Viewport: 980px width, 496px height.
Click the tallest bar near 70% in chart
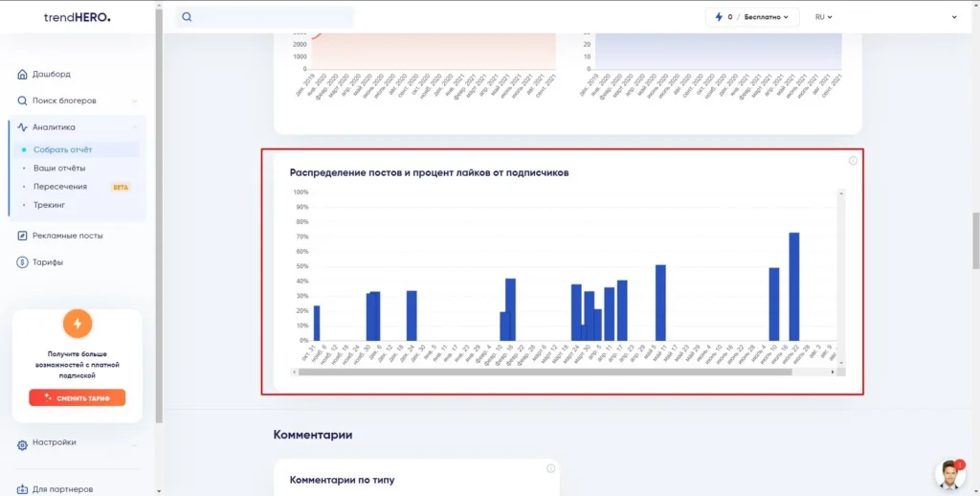click(x=793, y=286)
